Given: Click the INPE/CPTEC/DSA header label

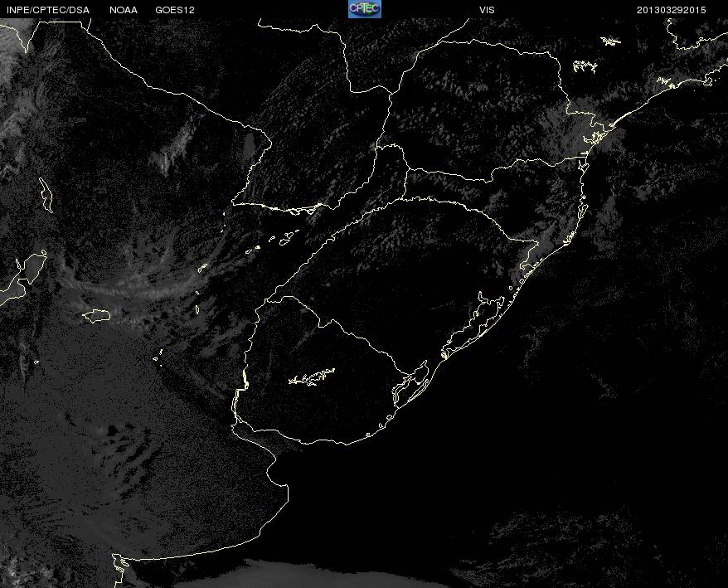Looking at the screenshot, I should [48, 10].
